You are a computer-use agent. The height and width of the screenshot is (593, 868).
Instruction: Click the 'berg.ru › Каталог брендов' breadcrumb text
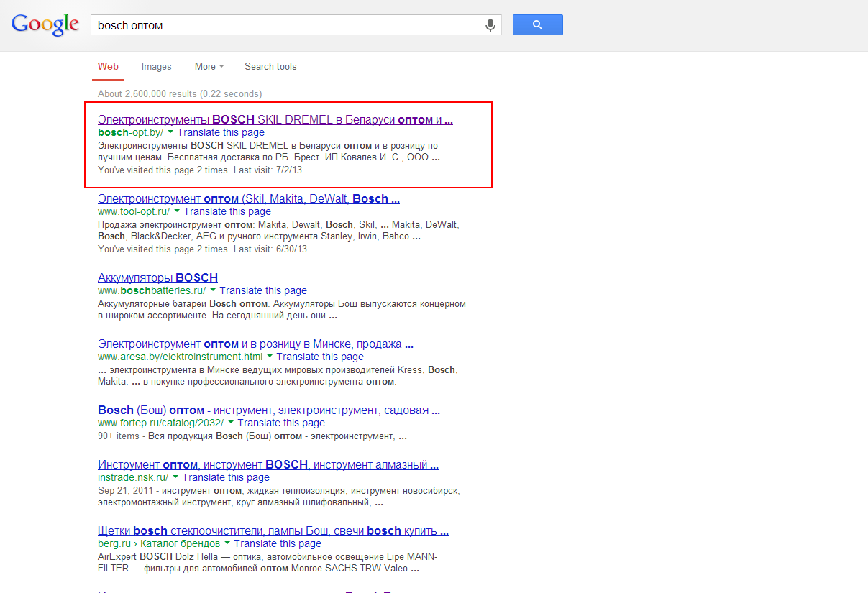click(159, 543)
